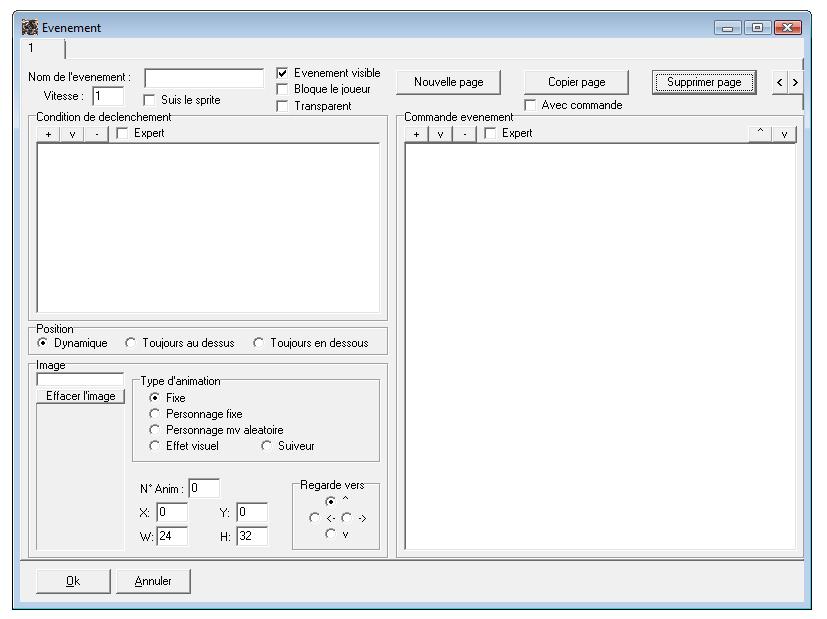Switch to page tab 1
827x619 pixels.
pos(31,48)
